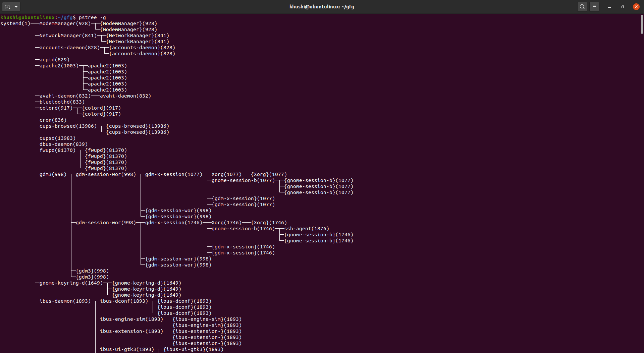Click the pstree -g command text
The image size is (644, 353).
tap(92, 17)
